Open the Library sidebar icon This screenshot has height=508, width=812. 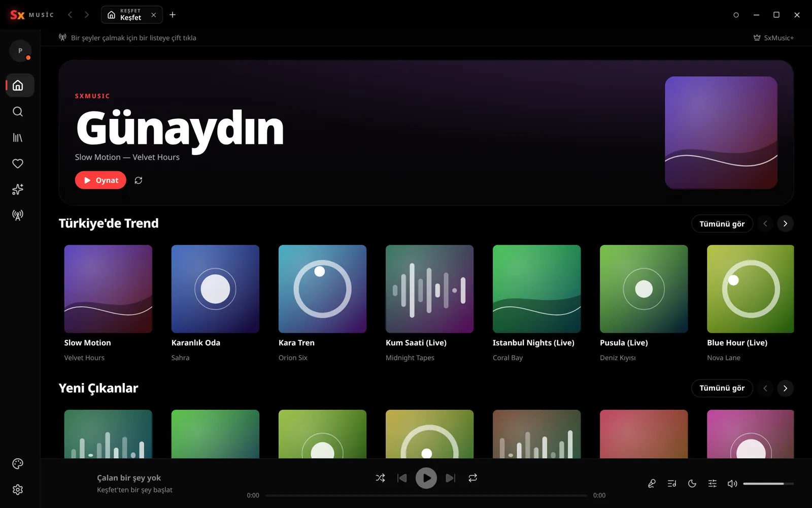tap(18, 138)
